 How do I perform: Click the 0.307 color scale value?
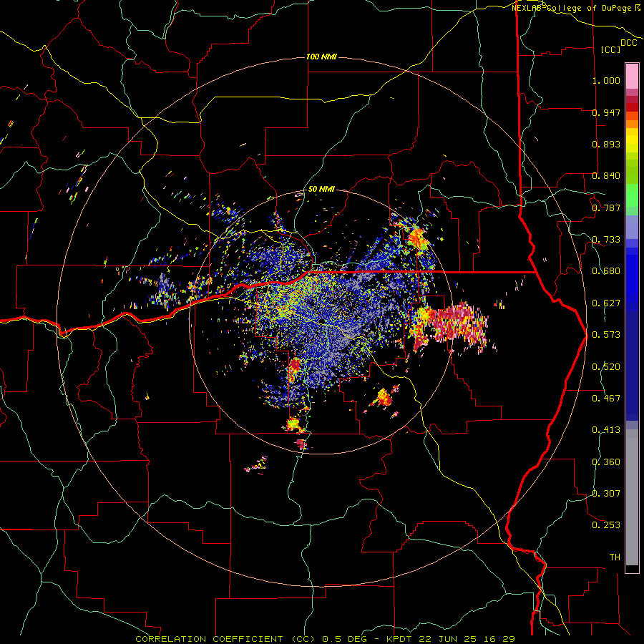point(606,493)
